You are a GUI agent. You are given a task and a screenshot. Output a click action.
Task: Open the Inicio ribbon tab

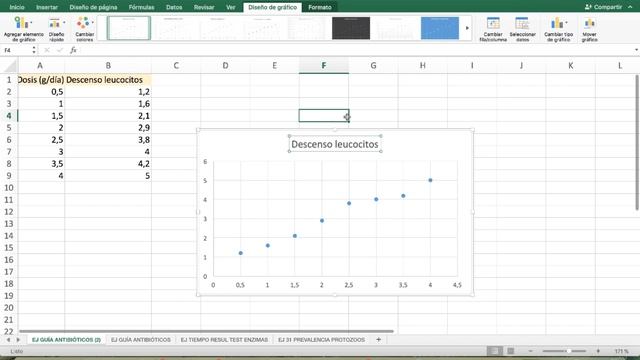point(17,7)
